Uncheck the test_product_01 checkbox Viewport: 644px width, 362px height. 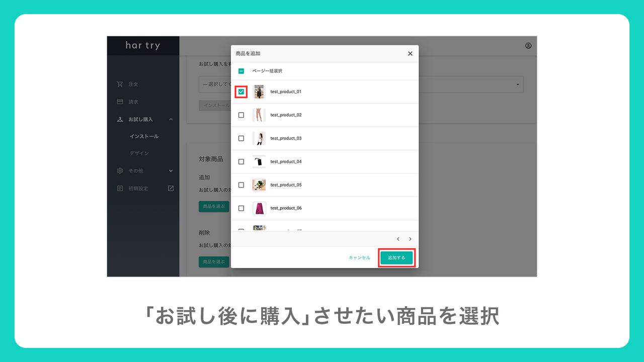tap(241, 91)
